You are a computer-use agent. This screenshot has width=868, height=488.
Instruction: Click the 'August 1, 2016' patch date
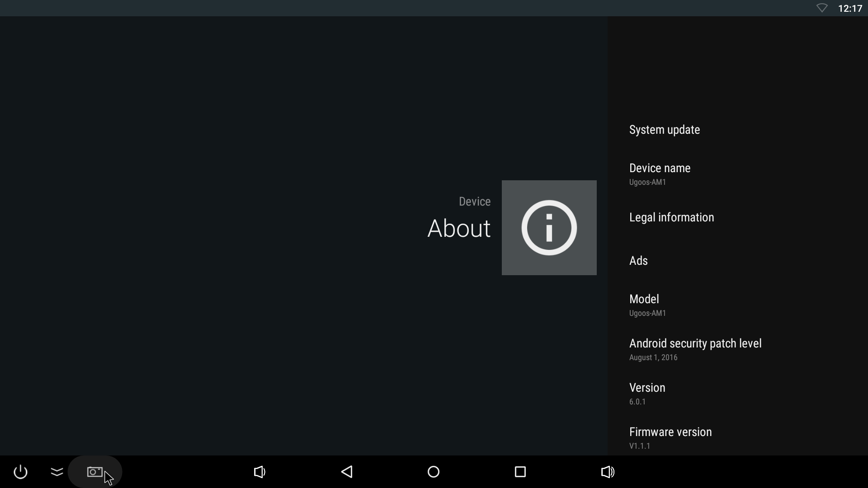click(653, 357)
